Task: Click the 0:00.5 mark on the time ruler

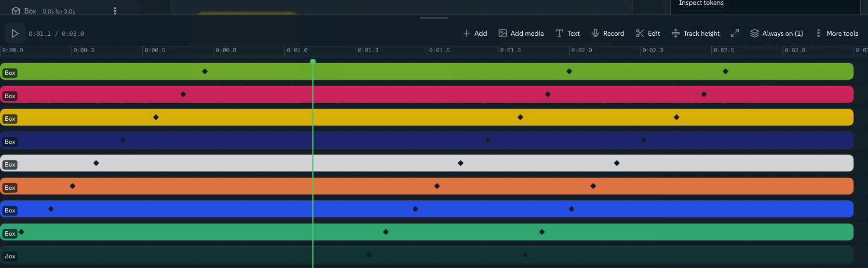Action: 155,50
